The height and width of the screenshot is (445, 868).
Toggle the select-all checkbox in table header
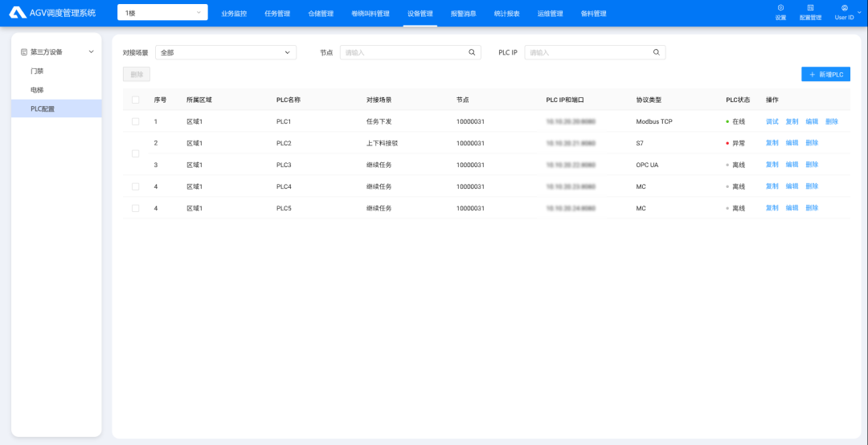pos(135,100)
